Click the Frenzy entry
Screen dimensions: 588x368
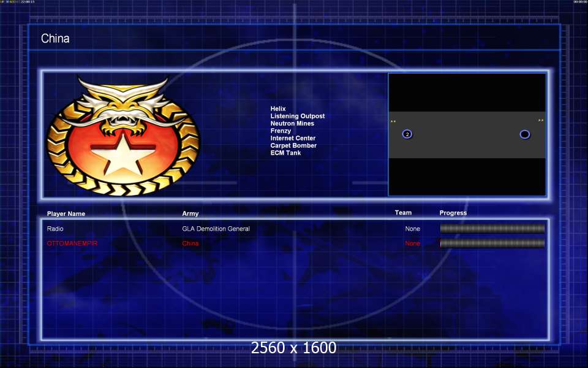[281, 131]
